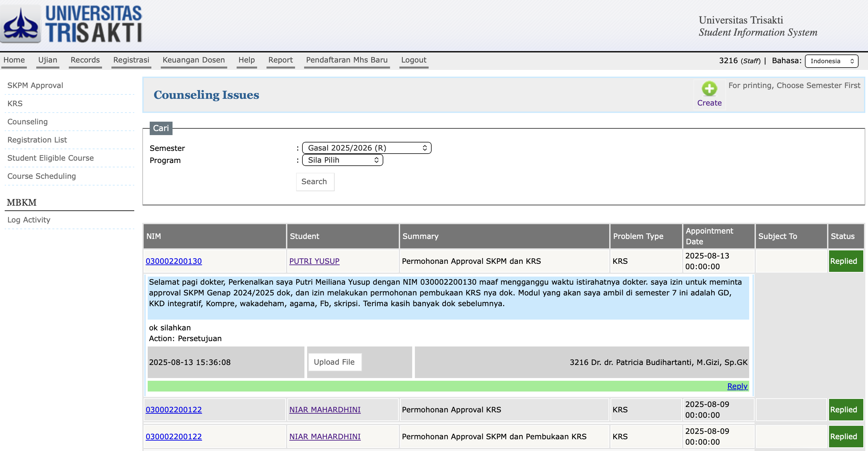The width and height of the screenshot is (868, 451).
Task: Open the Records menu
Action: pos(85,60)
